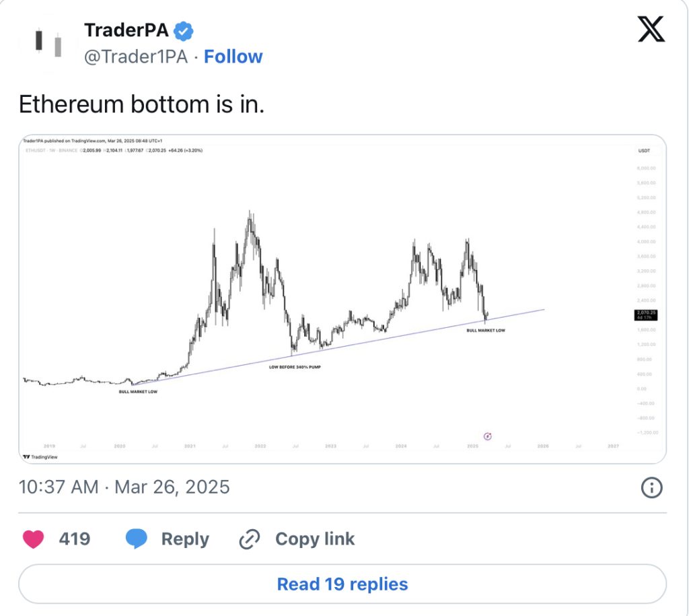This screenshot has width=689, height=616.
Task: Click the Copy link text
Action: tap(315, 539)
